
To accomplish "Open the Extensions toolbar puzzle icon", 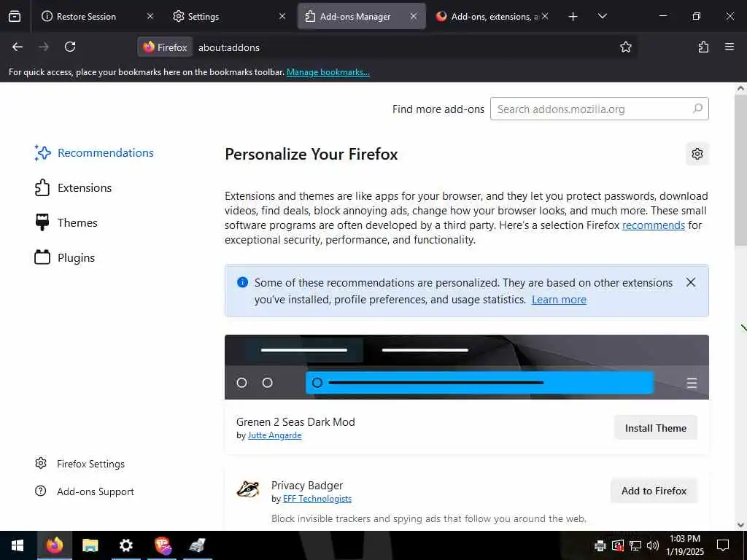I will click(x=703, y=47).
